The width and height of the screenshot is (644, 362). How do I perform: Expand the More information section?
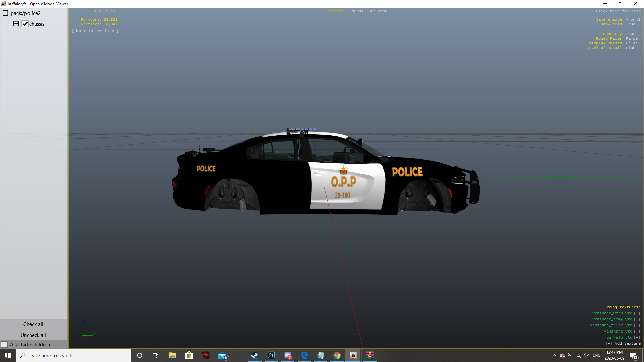(95, 31)
